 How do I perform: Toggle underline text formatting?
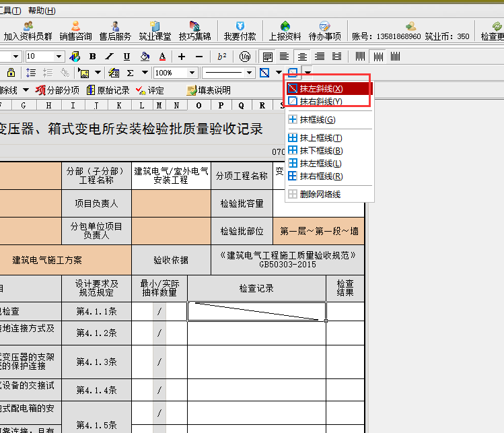point(127,57)
